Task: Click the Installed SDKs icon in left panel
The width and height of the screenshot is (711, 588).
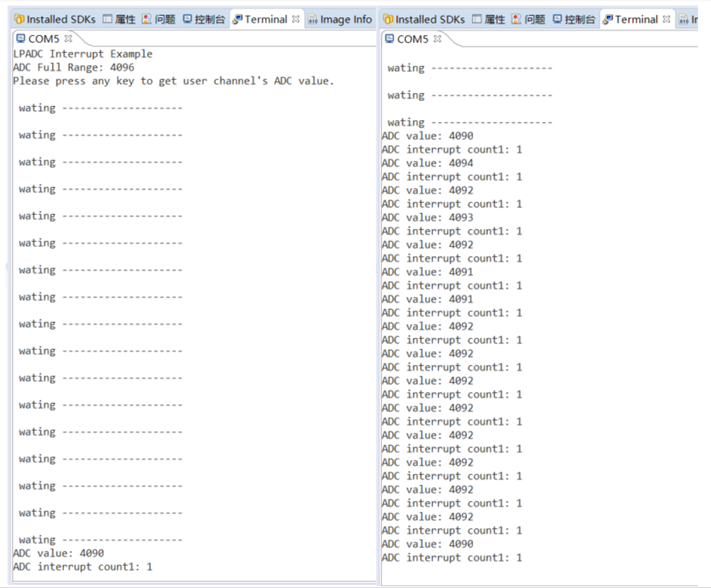Action: [x=19, y=20]
